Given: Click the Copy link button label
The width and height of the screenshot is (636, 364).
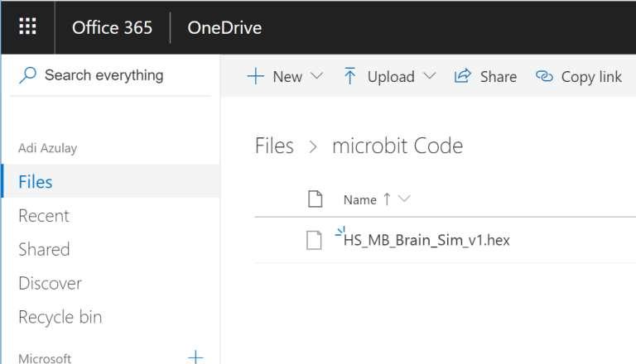Looking at the screenshot, I should click(591, 77).
